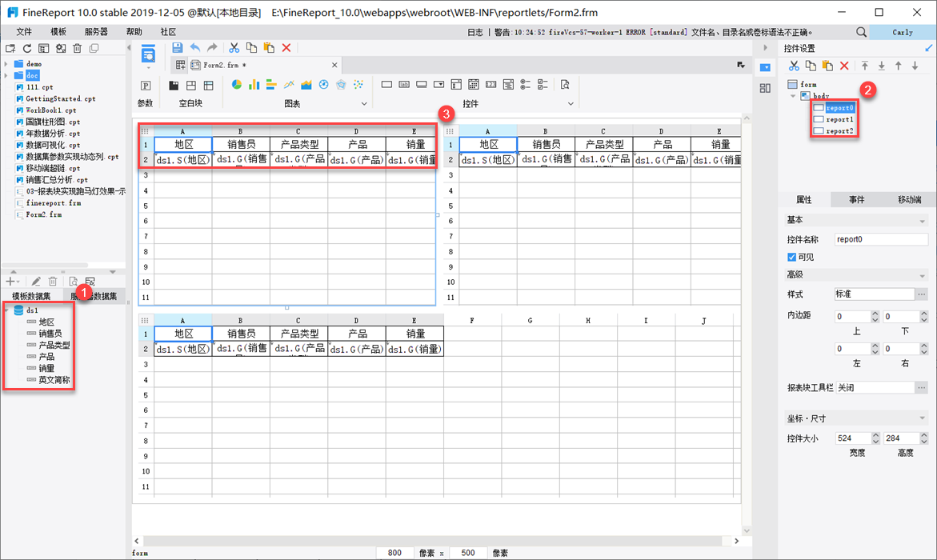Switch to 模板数据集 tab
Screen dimensions: 937x560
pyautogui.click(x=31, y=296)
